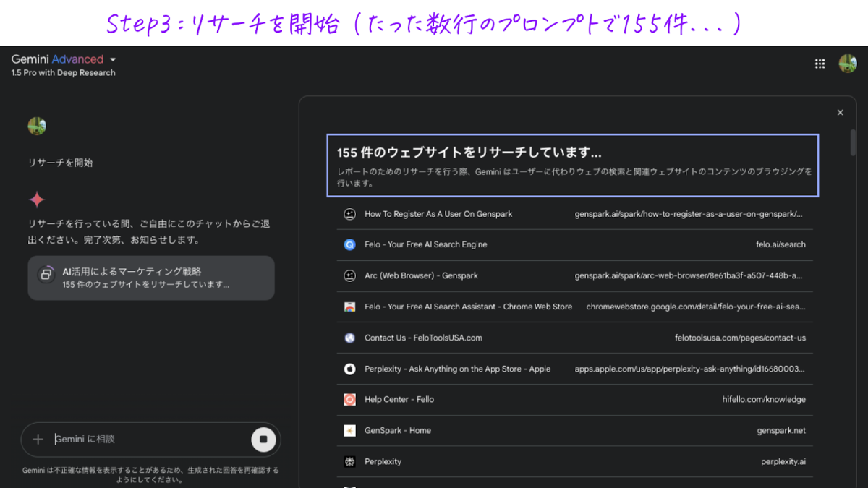This screenshot has width=868, height=488.
Task: Stop the response with the stop button
Action: point(263,439)
